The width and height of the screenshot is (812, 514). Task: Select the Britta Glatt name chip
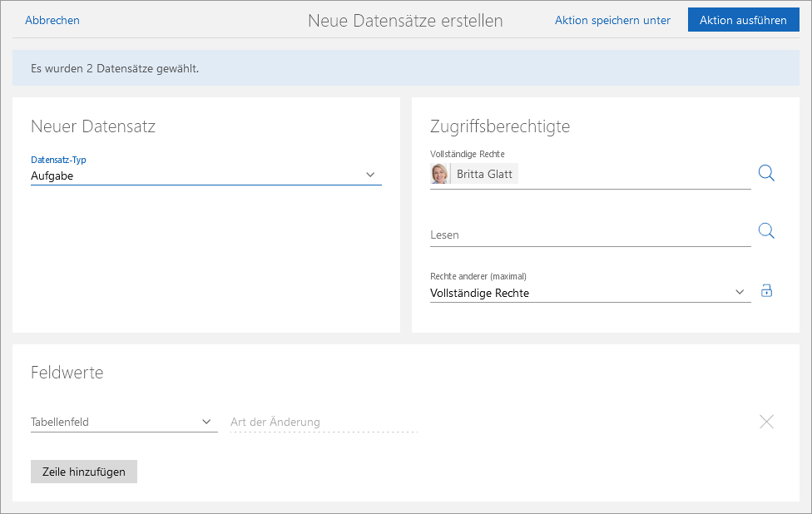[484, 175]
